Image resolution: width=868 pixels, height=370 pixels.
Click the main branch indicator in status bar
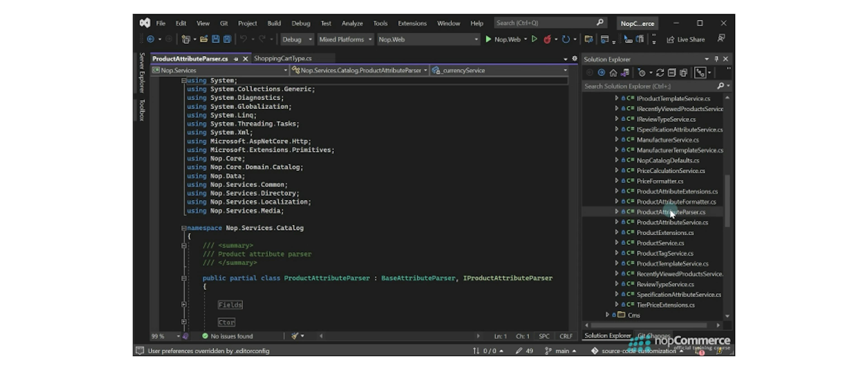click(560, 351)
